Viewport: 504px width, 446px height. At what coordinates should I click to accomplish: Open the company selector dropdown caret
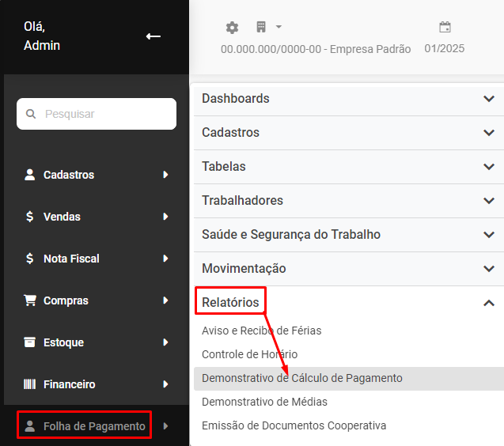pos(279,27)
